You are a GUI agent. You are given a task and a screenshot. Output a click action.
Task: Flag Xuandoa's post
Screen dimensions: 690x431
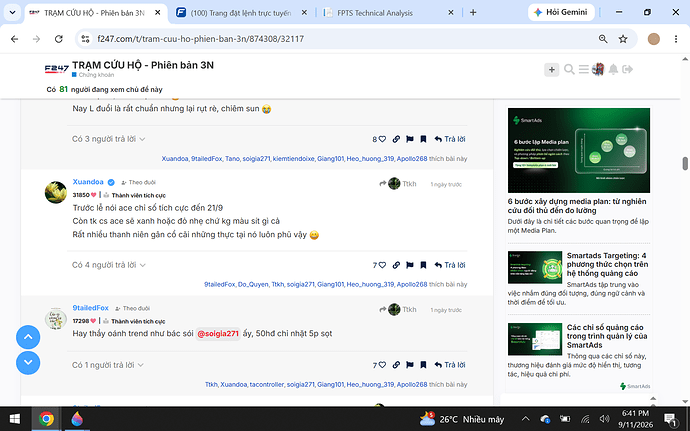click(410, 265)
